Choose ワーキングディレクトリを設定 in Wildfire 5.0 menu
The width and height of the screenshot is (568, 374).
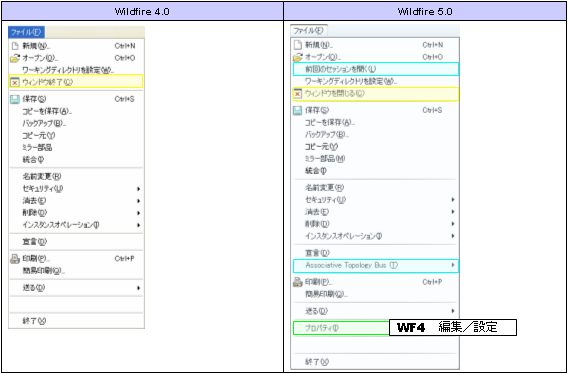pyautogui.click(x=351, y=82)
